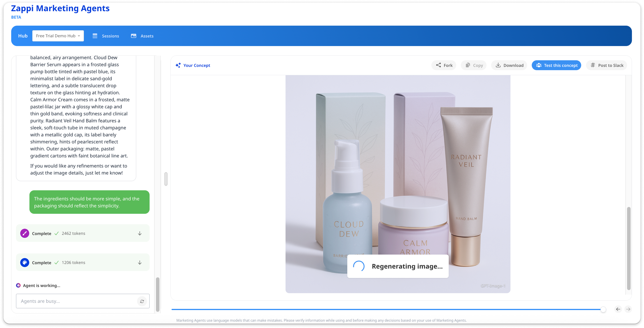This screenshot has width=644, height=328.
Task: Click the blue palette agent icon
Action: click(25, 263)
